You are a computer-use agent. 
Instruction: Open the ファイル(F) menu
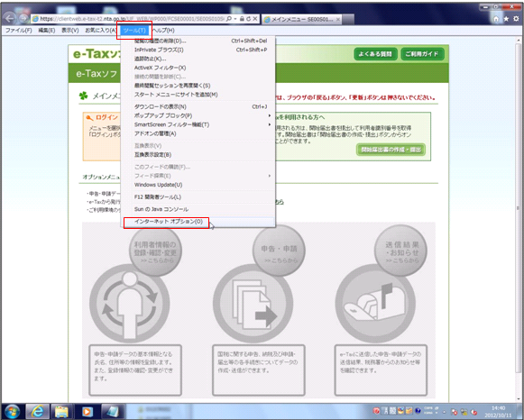(18, 31)
